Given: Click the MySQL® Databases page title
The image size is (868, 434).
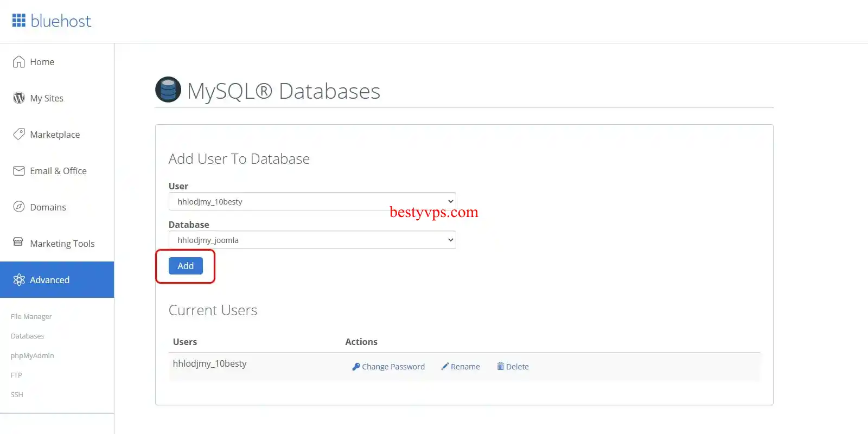Looking at the screenshot, I should pyautogui.click(x=284, y=91).
